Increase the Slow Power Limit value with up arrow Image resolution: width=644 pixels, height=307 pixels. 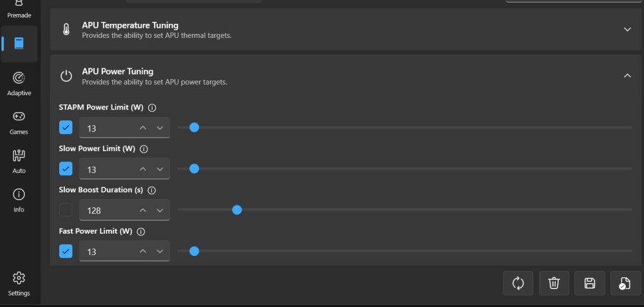tap(142, 169)
